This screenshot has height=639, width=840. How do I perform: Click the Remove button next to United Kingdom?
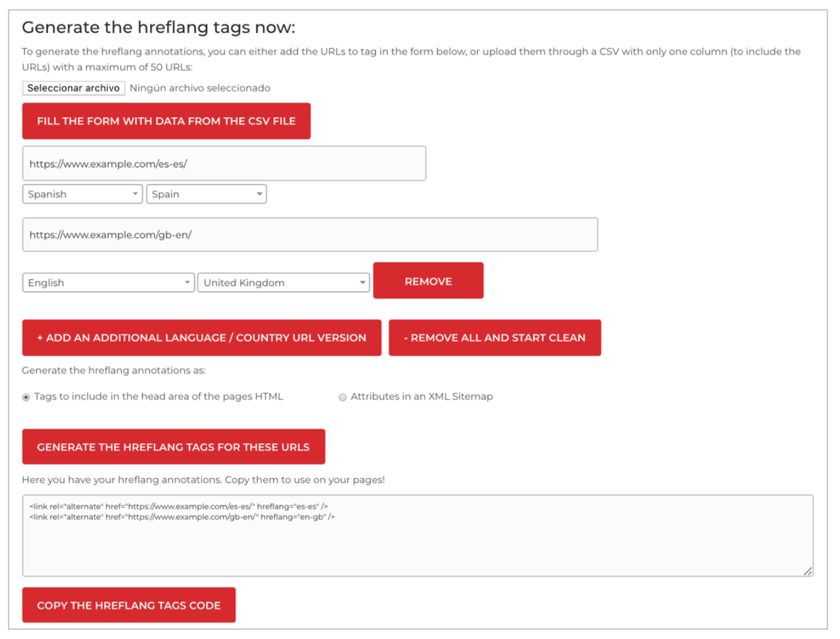(x=429, y=281)
